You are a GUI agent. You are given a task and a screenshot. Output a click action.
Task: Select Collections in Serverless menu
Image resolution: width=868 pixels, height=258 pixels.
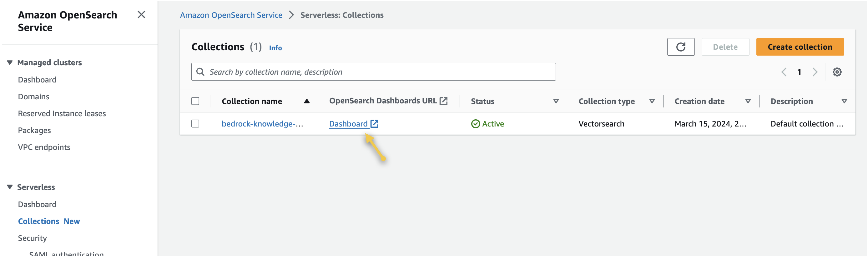(38, 221)
